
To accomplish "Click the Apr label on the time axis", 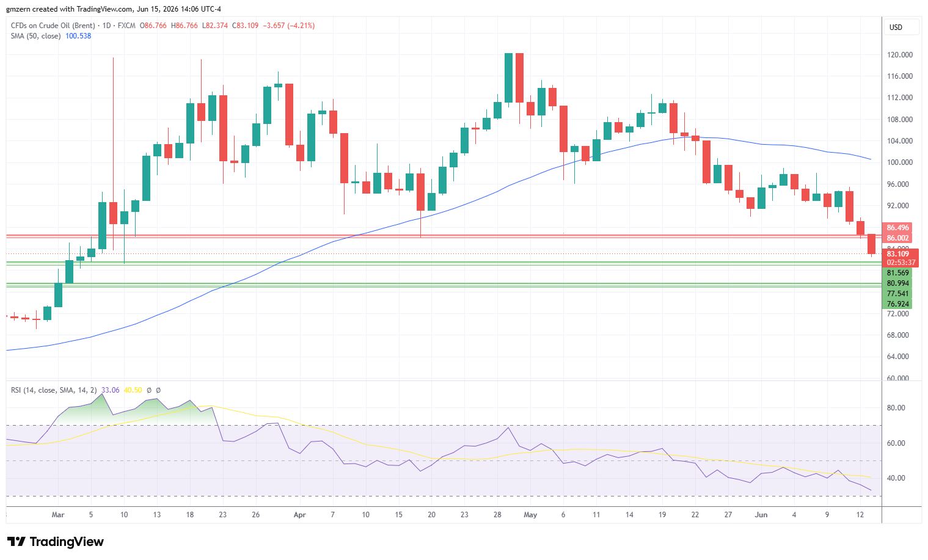I will [299, 515].
